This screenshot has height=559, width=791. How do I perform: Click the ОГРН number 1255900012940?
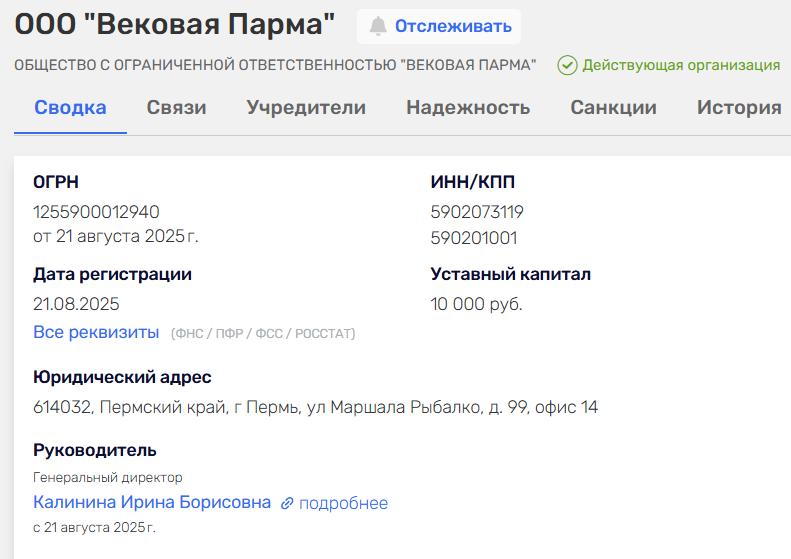click(x=96, y=212)
